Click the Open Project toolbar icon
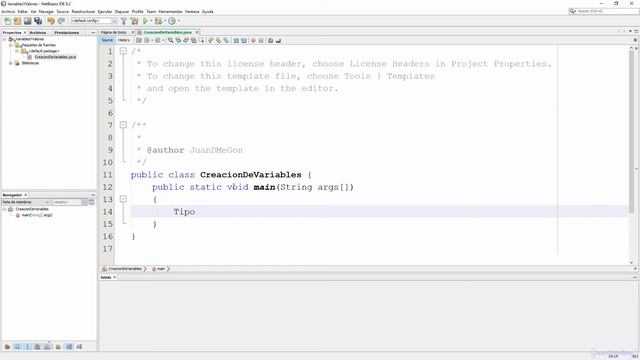This screenshot has width=640, height=360. 27,21
